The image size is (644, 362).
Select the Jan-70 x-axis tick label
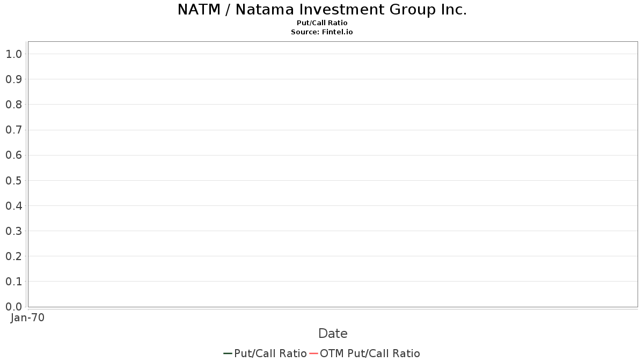click(28, 317)
